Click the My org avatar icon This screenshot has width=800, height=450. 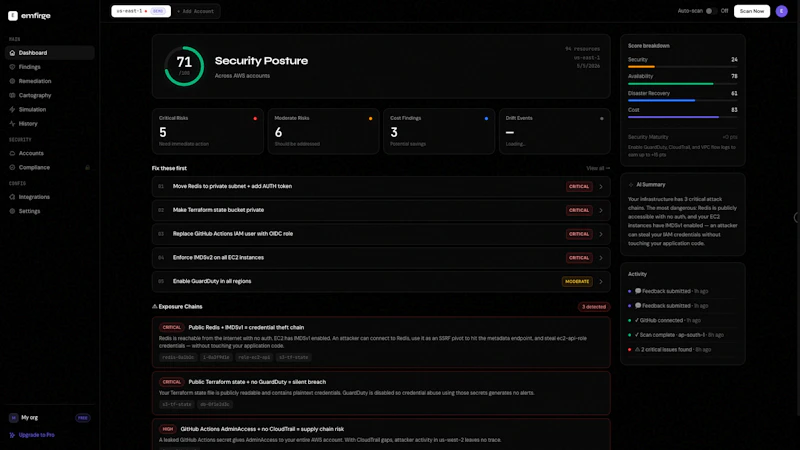(13, 417)
